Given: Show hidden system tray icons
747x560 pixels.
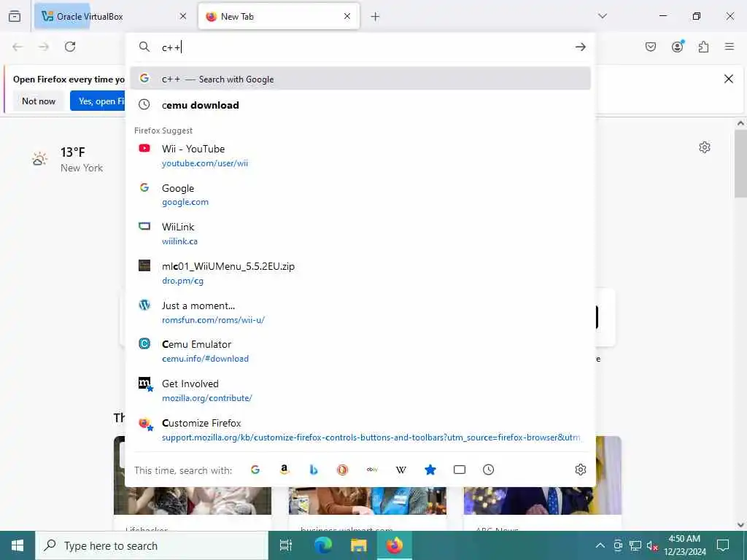Looking at the screenshot, I should (x=600, y=545).
